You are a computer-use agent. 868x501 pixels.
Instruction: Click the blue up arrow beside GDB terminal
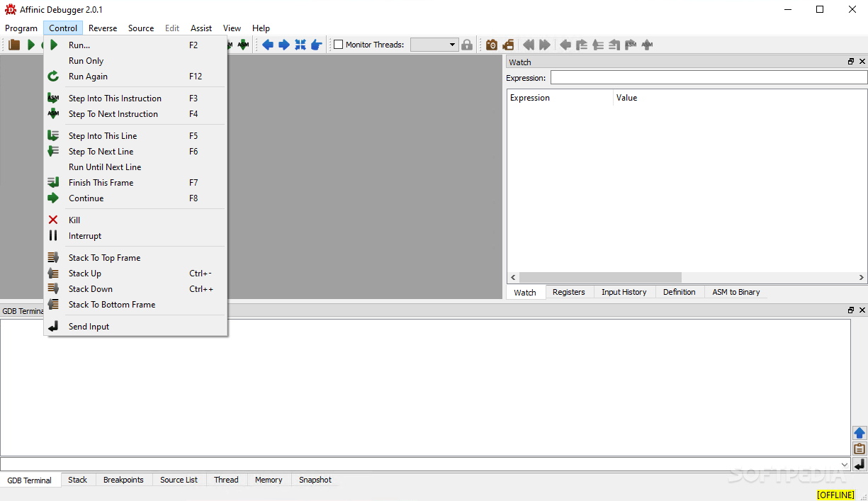[x=859, y=433]
